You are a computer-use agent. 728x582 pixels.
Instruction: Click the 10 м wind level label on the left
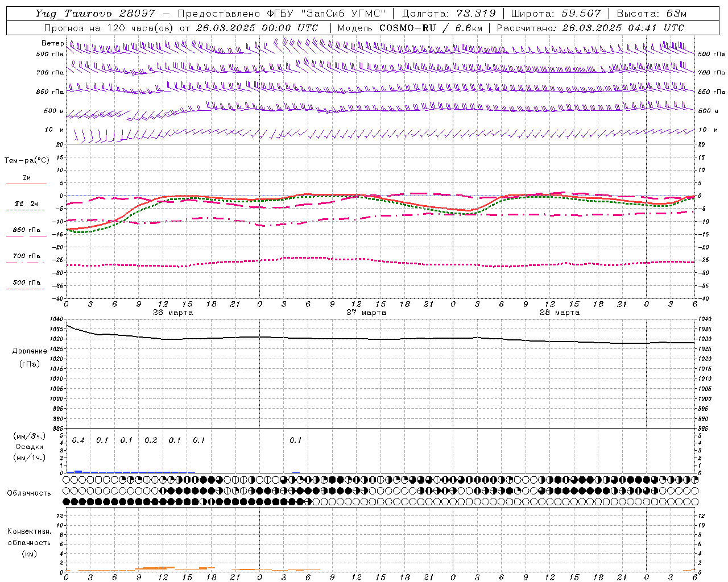pyautogui.click(x=55, y=130)
